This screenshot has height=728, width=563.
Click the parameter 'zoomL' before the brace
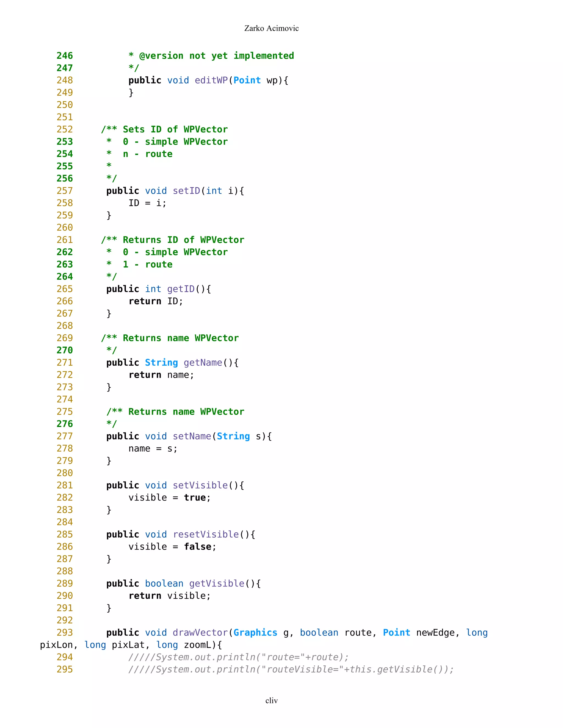(197, 645)
